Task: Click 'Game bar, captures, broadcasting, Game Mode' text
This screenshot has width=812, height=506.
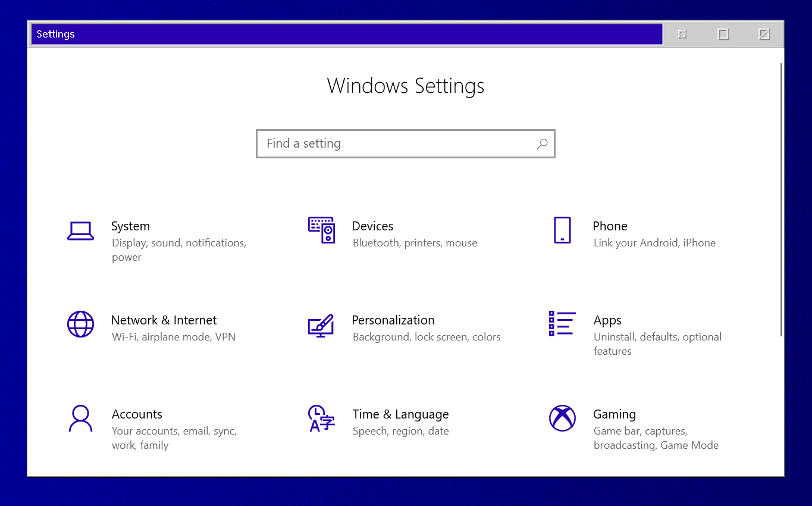Action: click(656, 438)
